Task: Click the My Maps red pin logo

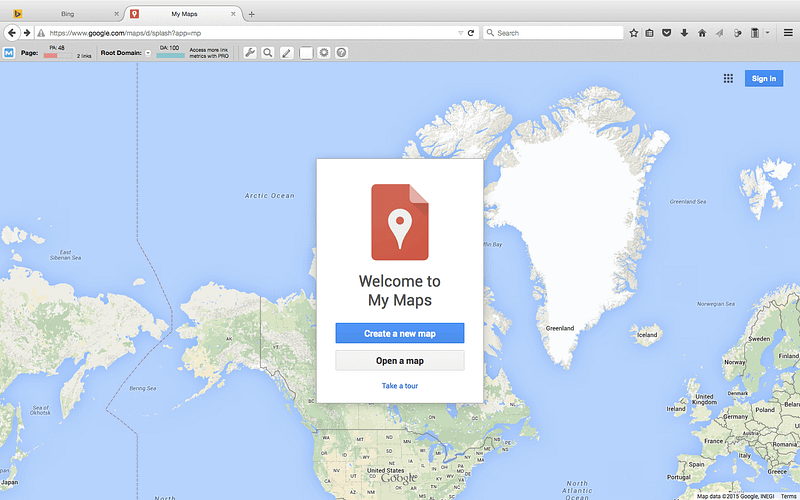Action: click(x=400, y=222)
